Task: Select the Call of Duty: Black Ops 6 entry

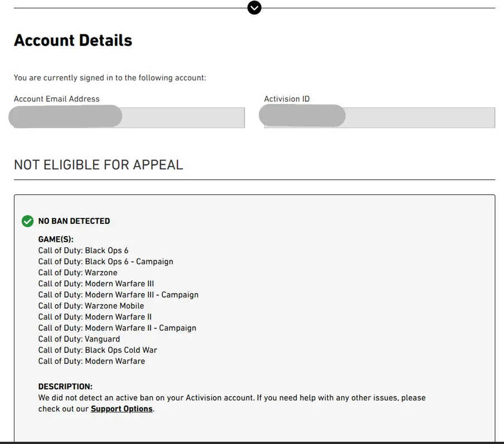Action: click(x=84, y=251)
